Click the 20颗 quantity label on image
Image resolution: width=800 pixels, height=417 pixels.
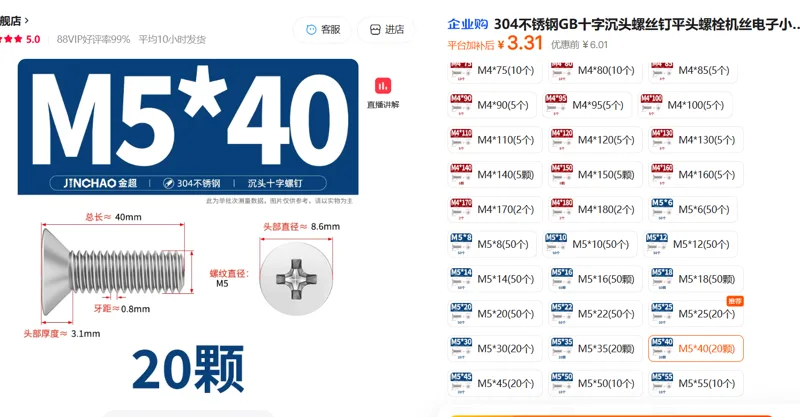(188, 369)
